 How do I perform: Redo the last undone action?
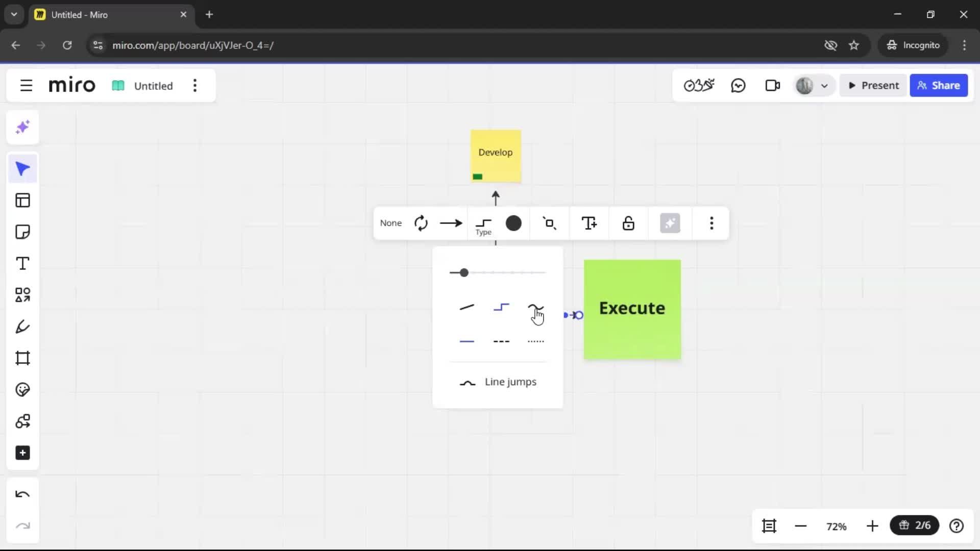(22, 526)
